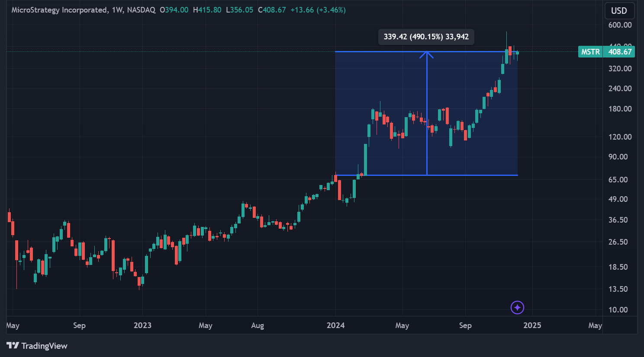Click the TradingView logo
This screenshot has height=357, width=644.
coord(37,346)
